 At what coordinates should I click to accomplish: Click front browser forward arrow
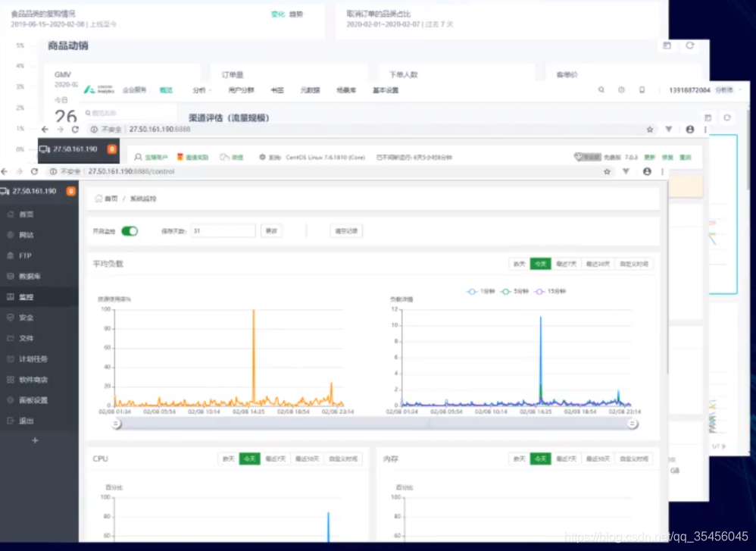pyautogui.click(x=19, y=171)
